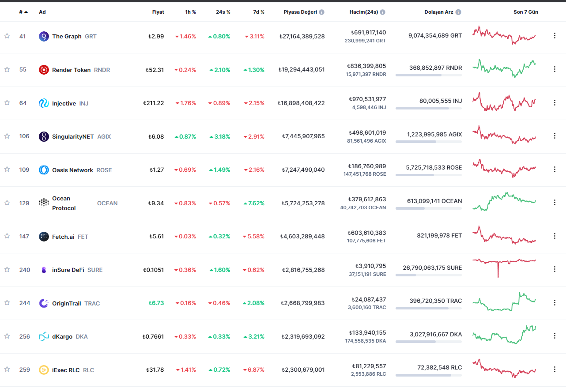Open the inSure DeFi SURE link
The width and height of the screenshot is (566, 392).
[x=68, y=270]
